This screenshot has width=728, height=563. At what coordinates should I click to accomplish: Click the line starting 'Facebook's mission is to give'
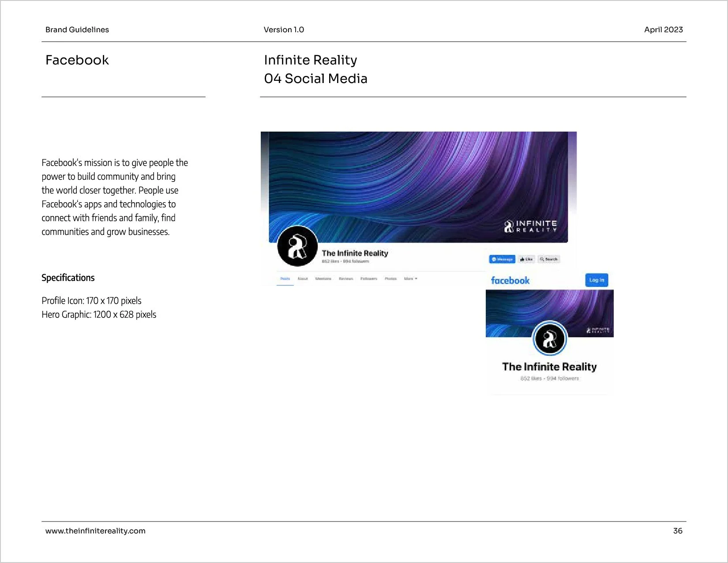coord(115,162)
